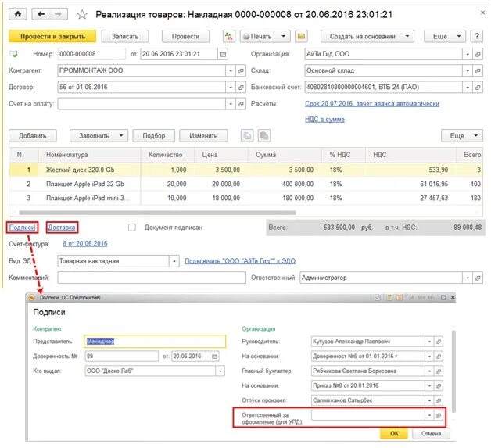Expand the Ответственный Администратор dropdown

click(x=468, y=278)
